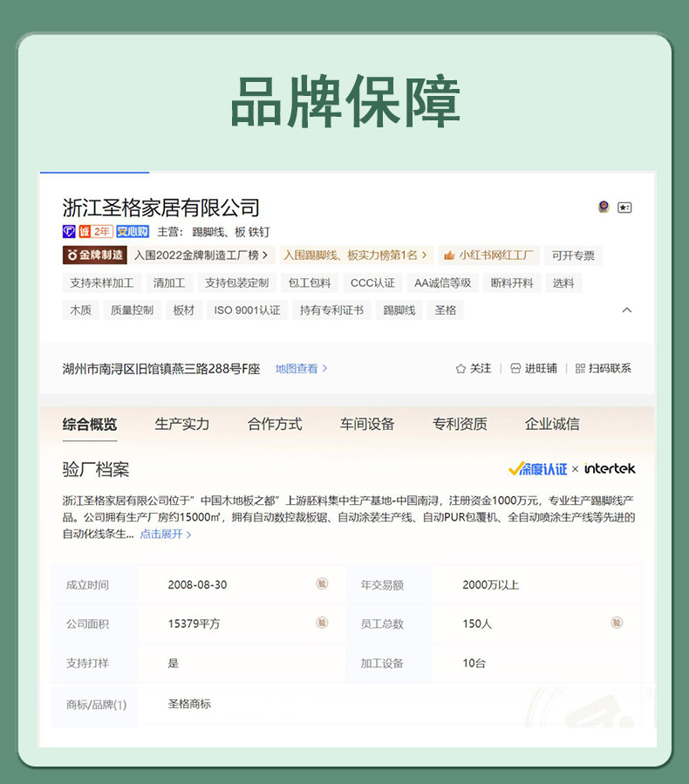Click the 木质 tag
Image resolution: width=689 pixels, height=784 pixels.
tap(80, 310)
